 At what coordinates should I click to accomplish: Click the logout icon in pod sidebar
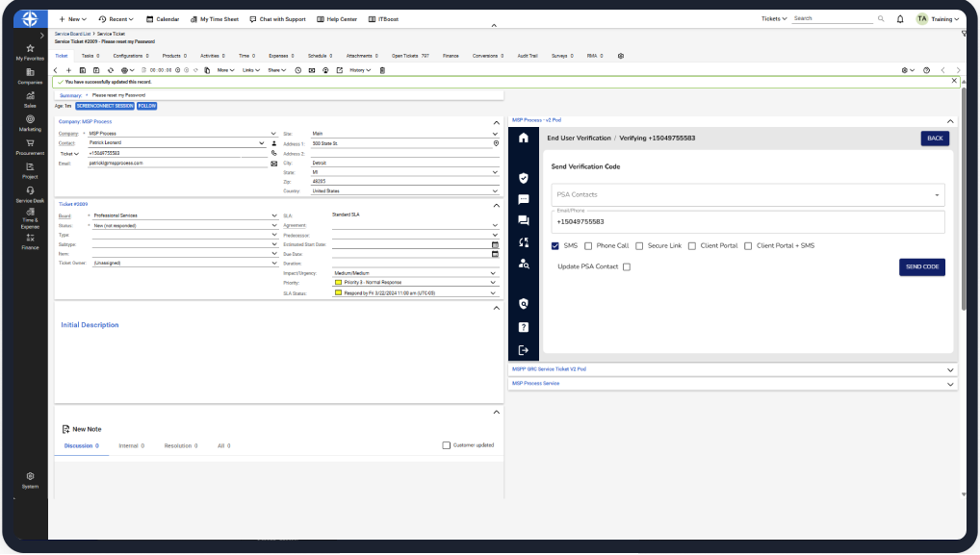click(523, 350)
